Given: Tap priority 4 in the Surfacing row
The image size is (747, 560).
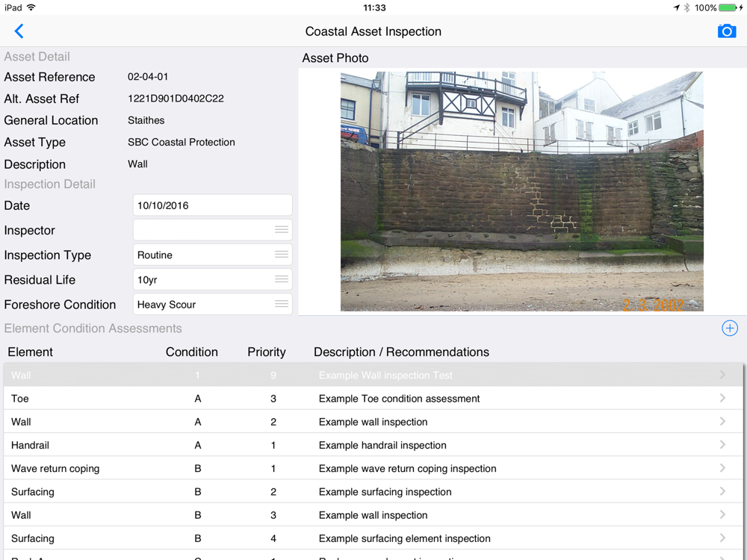Looking at the screenshot, I should pos(273,538).
